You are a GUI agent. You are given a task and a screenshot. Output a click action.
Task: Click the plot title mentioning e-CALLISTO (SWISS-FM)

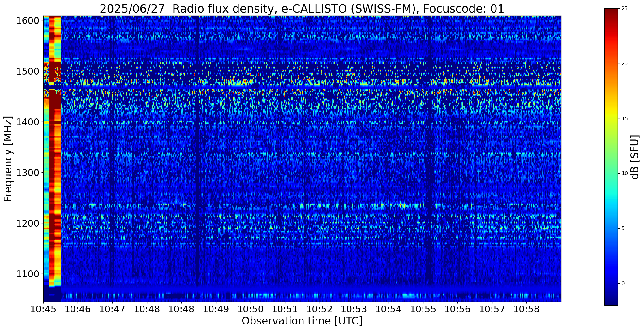(x=302, y=9)
